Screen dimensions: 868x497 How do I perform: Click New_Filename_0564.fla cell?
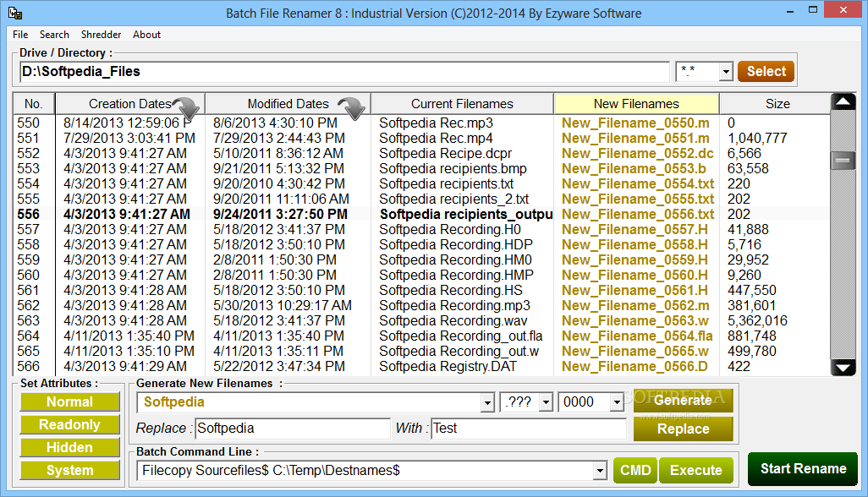[x=637, y=336]
